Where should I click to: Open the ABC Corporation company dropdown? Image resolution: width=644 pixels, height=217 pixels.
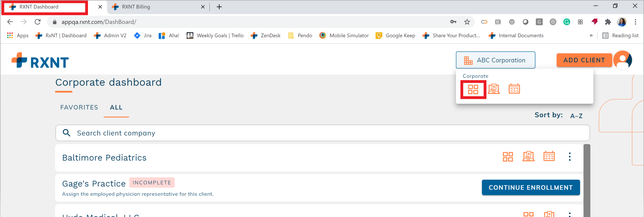495,60
